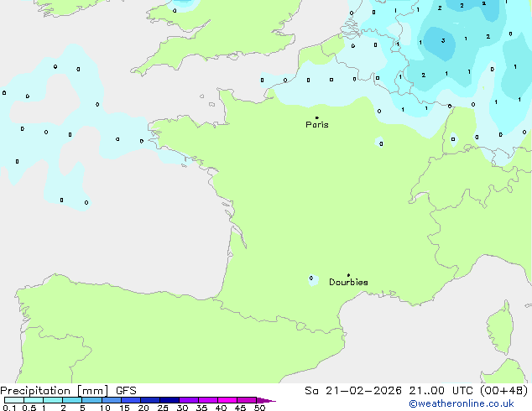Select the 'Precipitation [mm] GFS' title text
This screenshot has height=411, width=532.
[x=68, y=391]
